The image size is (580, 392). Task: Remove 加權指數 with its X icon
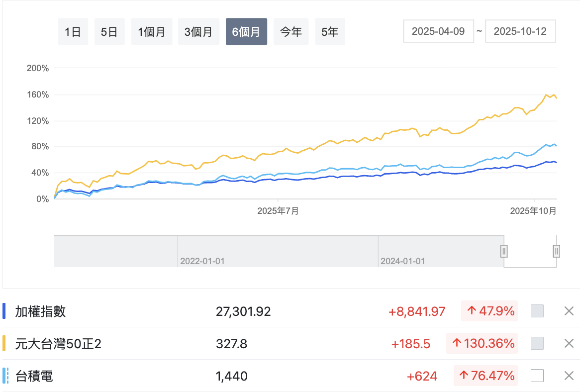click(x=569, y=311)
